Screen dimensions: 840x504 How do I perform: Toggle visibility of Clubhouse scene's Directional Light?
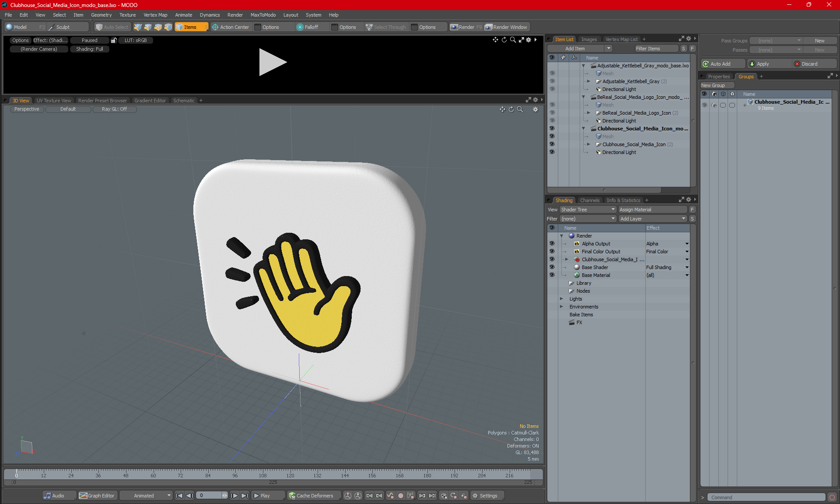pos(552,152)
